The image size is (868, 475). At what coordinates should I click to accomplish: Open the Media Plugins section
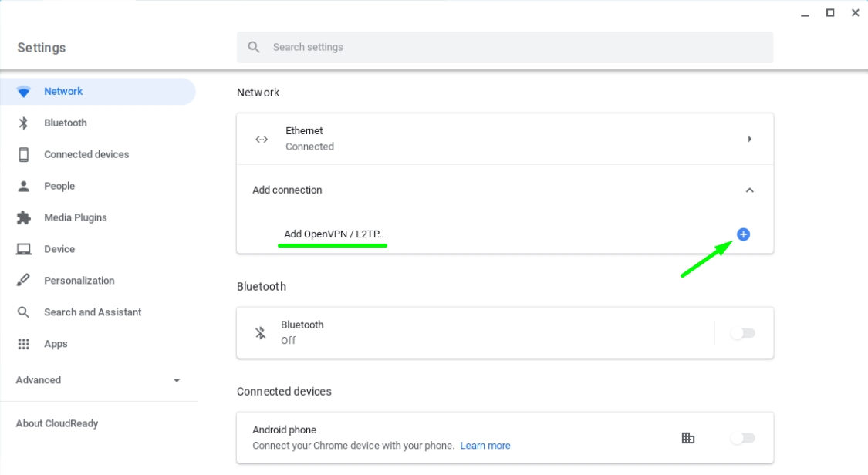click(97, 217)
